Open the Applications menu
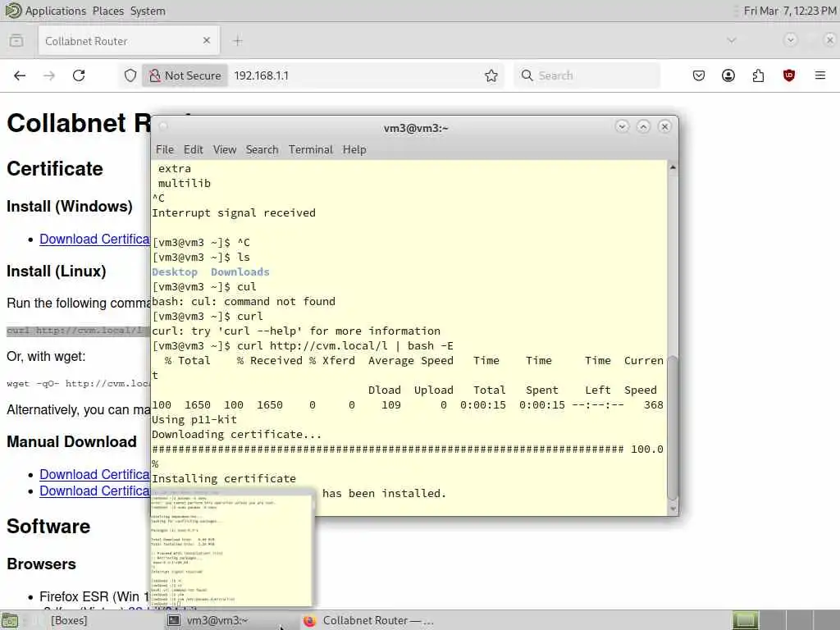840x630 pixels. tap(55, 11)
